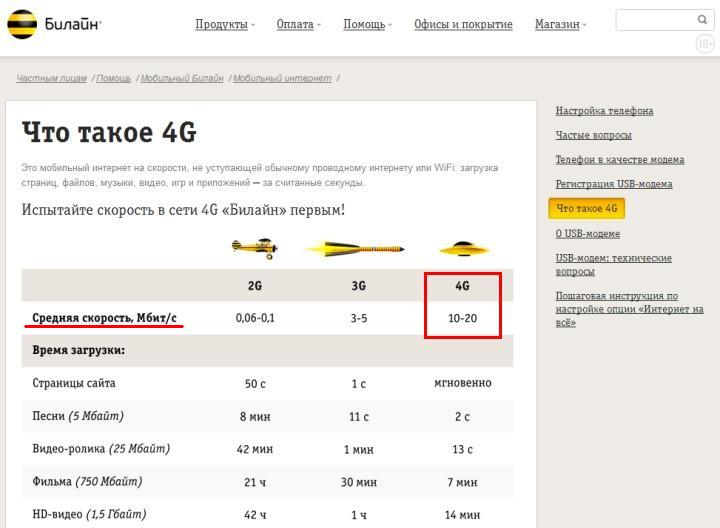Open Пошаговая инструкция Интернет на всё link
720x528 pixels.
[630, 309]
